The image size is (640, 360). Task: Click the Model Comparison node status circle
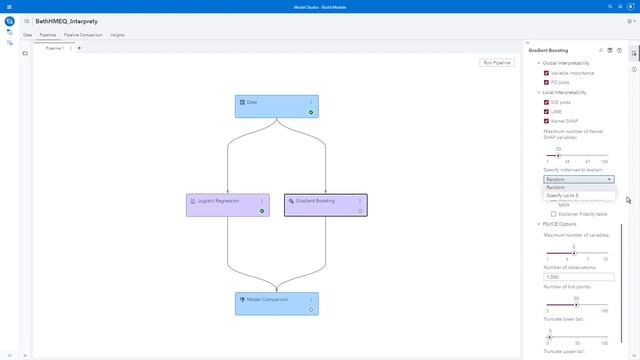pyautogui.click(x=311, y=310)
